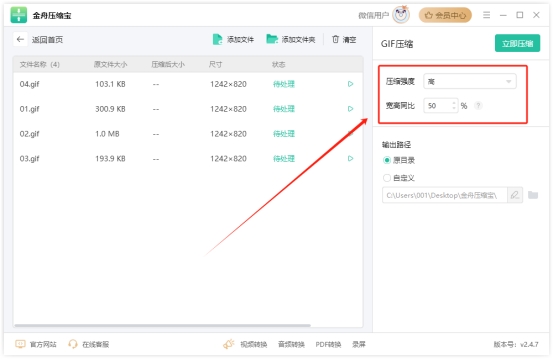This screenshot has width=553, height=360.
Task: Open the hamburger menu icon
Action: [x=486, y=15]
